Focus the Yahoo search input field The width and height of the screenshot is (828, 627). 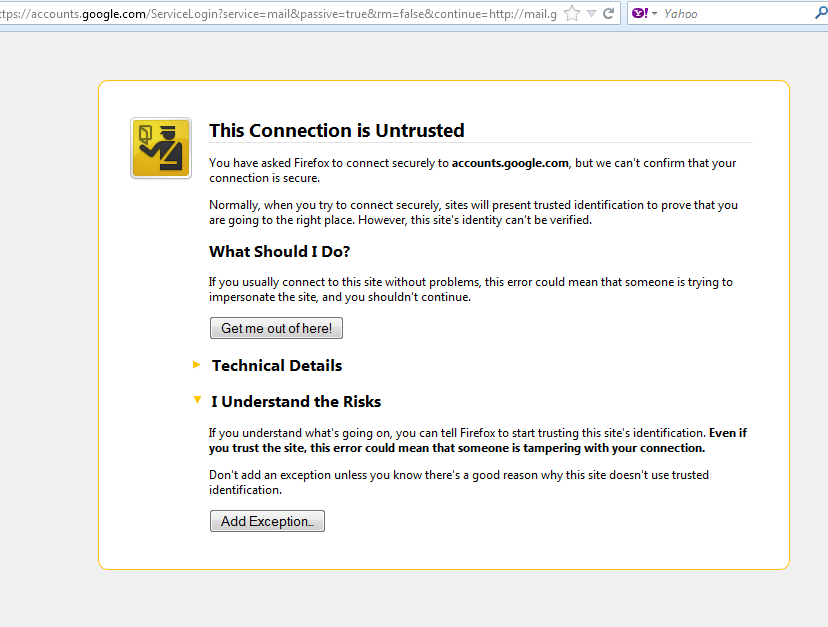click(735, 13)
